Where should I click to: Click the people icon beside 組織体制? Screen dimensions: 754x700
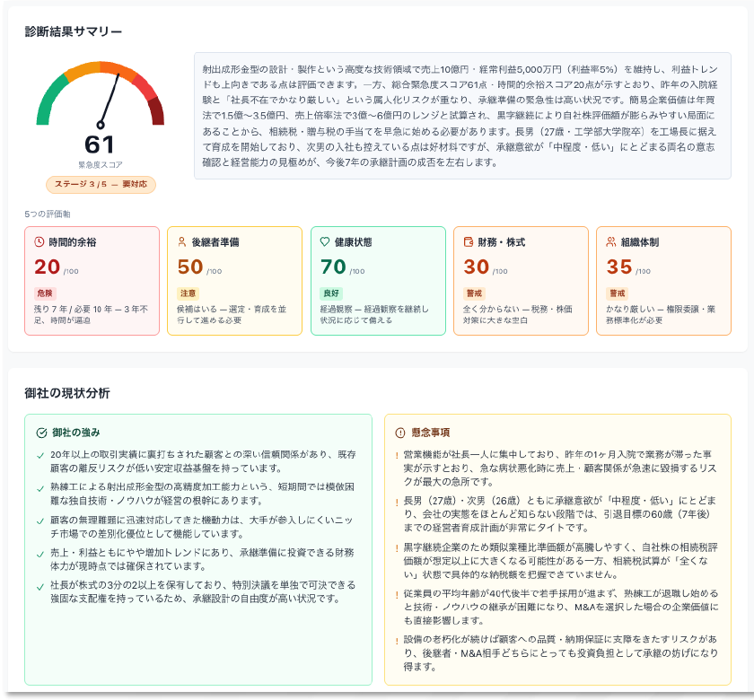click(610, 241)
